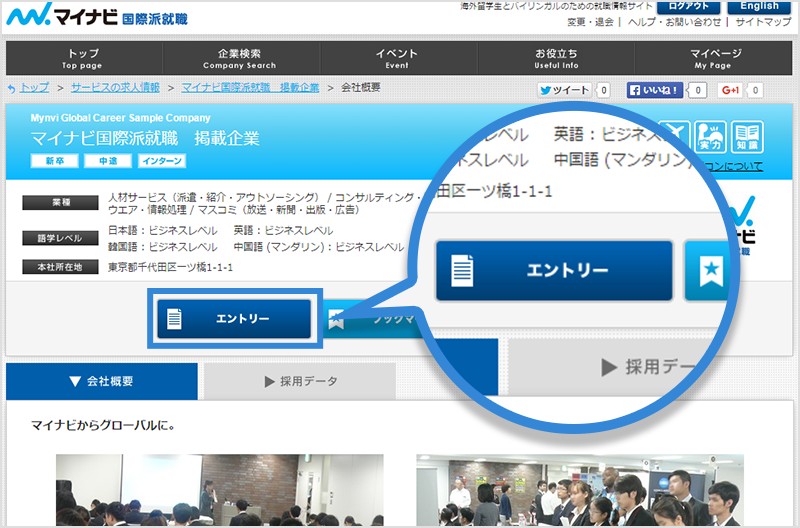Image resolution: width=800 pixels, height=528 pixels.
Task: Go to トップ Top page menu
Action: tap(84, 58)
